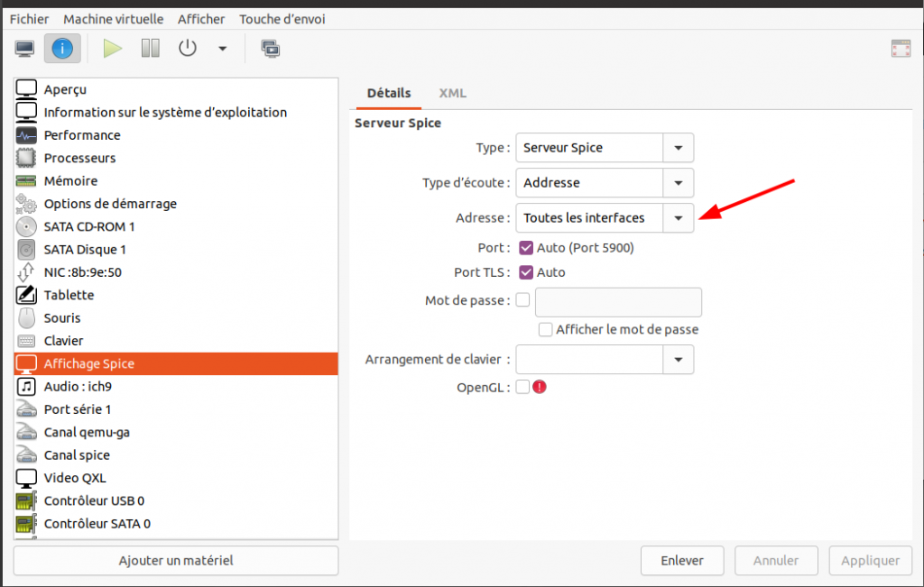This screenshot has height=587, width=924.
Task: Select the Clavier device
Action: point(176,341)
